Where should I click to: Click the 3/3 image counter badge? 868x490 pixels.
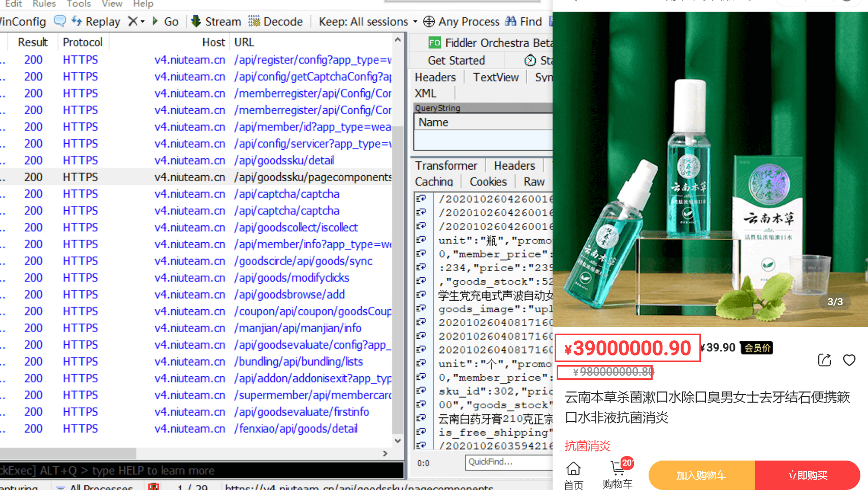(x=835, y=302)
